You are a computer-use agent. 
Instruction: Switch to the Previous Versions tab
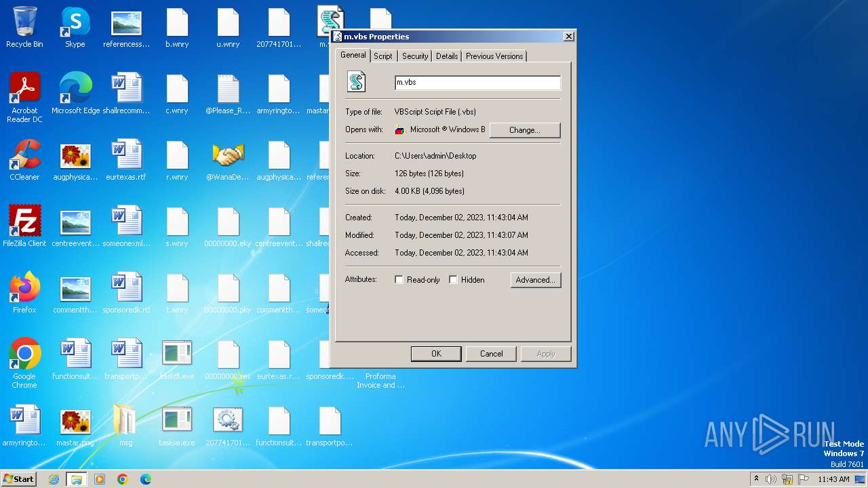pyautogui.click(x=494, y=56)
